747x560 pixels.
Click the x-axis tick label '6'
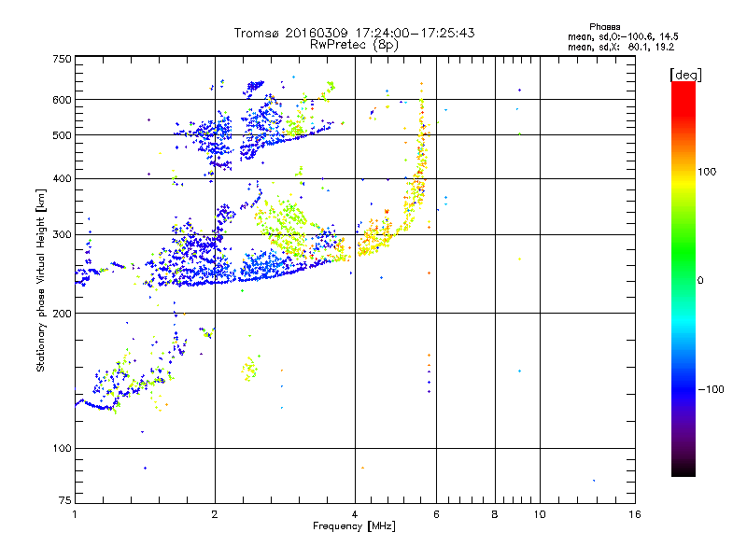tap(436, 514)
